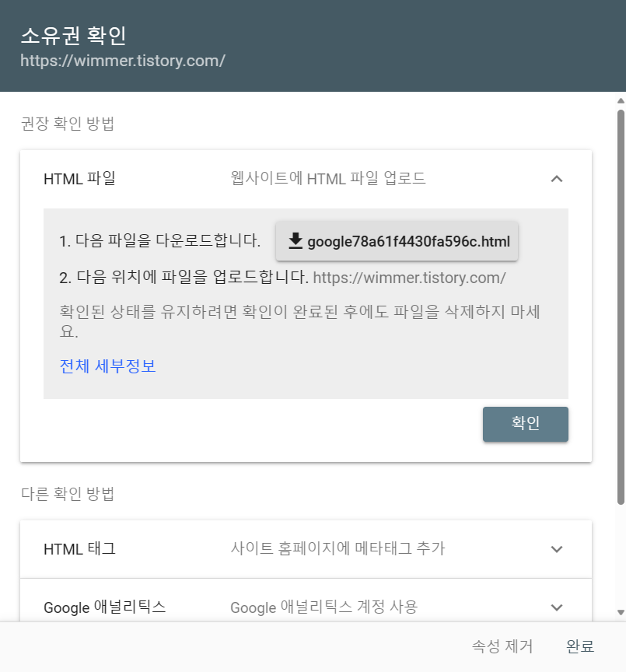Click 사이트 홈페이지에 메타태그 추가 text
This screenshot has height=672, width=626.
[338, 548]
